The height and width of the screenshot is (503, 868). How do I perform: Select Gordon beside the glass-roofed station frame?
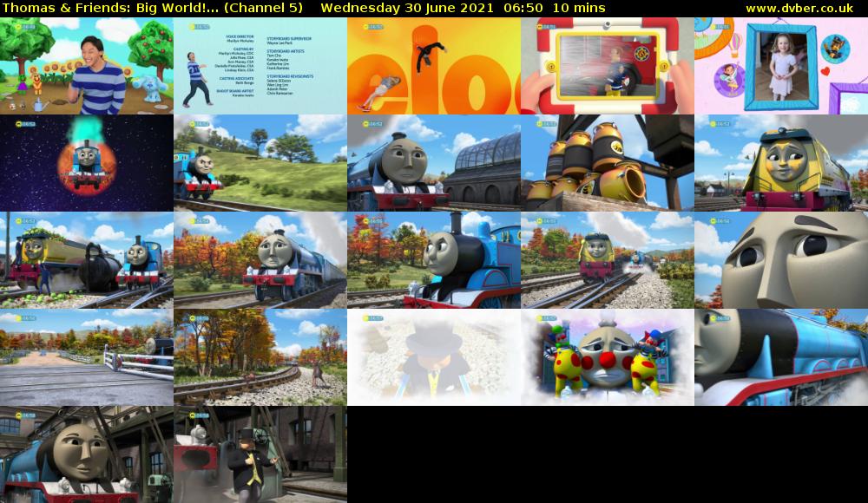pos(434,163)
